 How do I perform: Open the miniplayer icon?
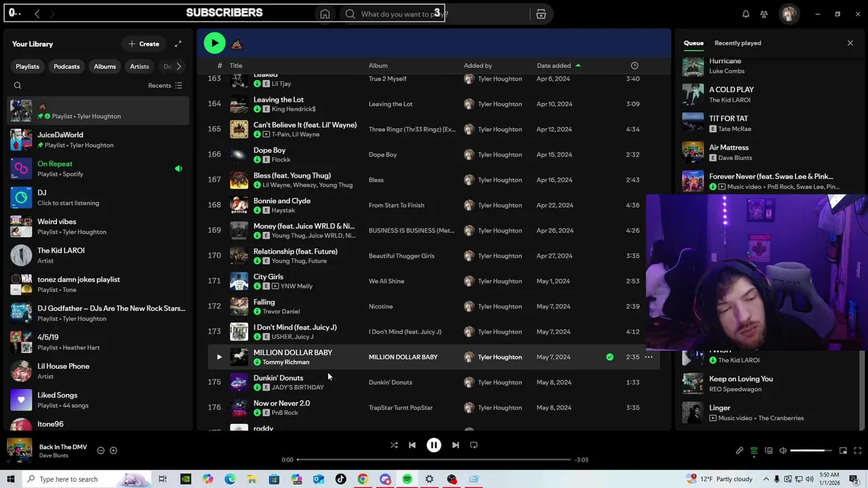843,451
